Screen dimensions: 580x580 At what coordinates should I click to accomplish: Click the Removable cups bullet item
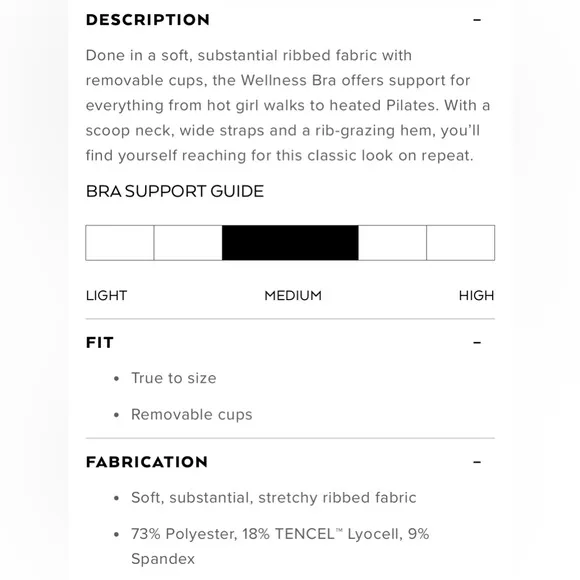click(x=192, y=415)
